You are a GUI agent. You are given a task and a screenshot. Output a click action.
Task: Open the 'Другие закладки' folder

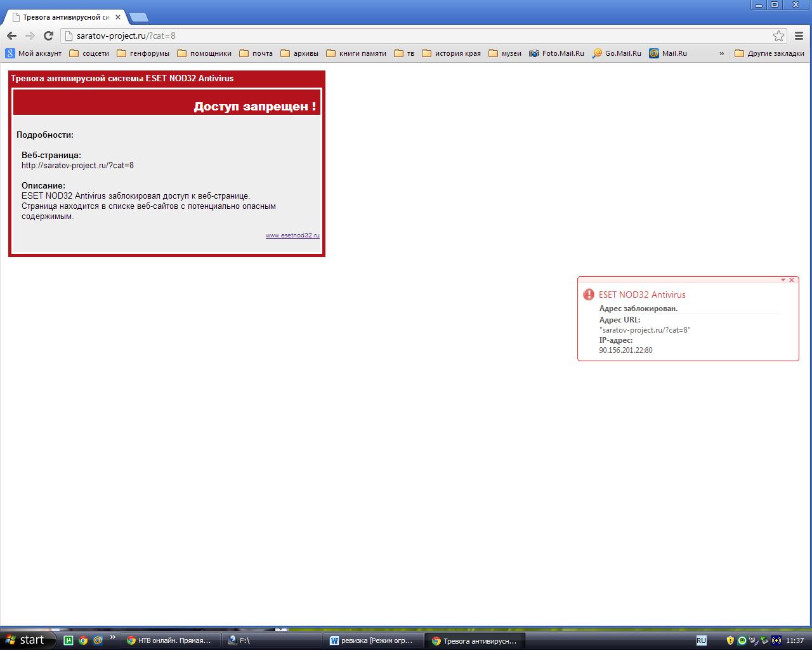[x=769, y=53]
